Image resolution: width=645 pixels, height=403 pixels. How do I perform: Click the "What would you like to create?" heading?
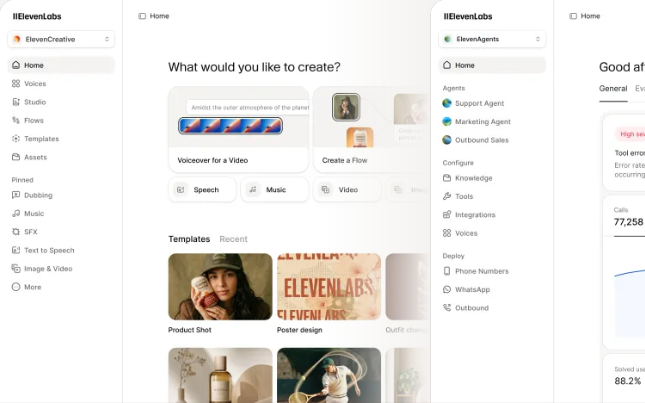254,67
